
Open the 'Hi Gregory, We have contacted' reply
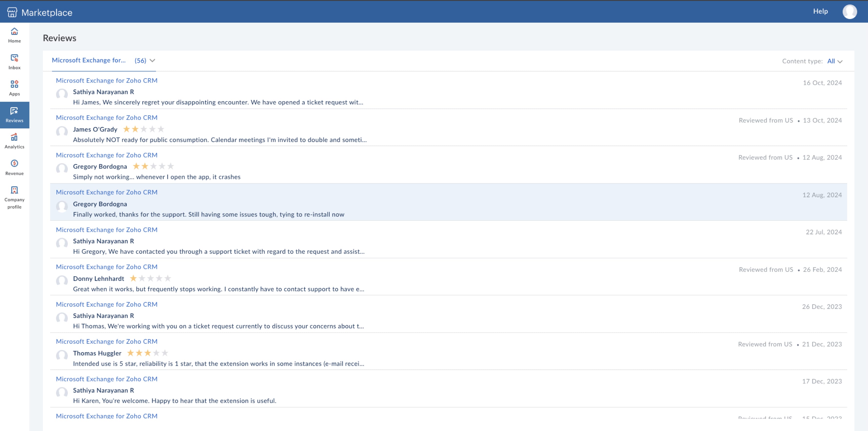click(x=219, y=252)
